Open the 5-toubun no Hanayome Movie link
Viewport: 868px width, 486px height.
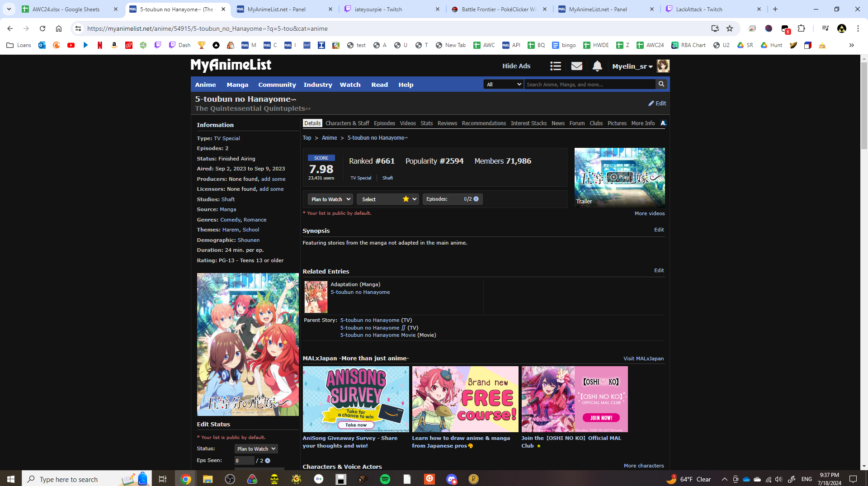378,335
